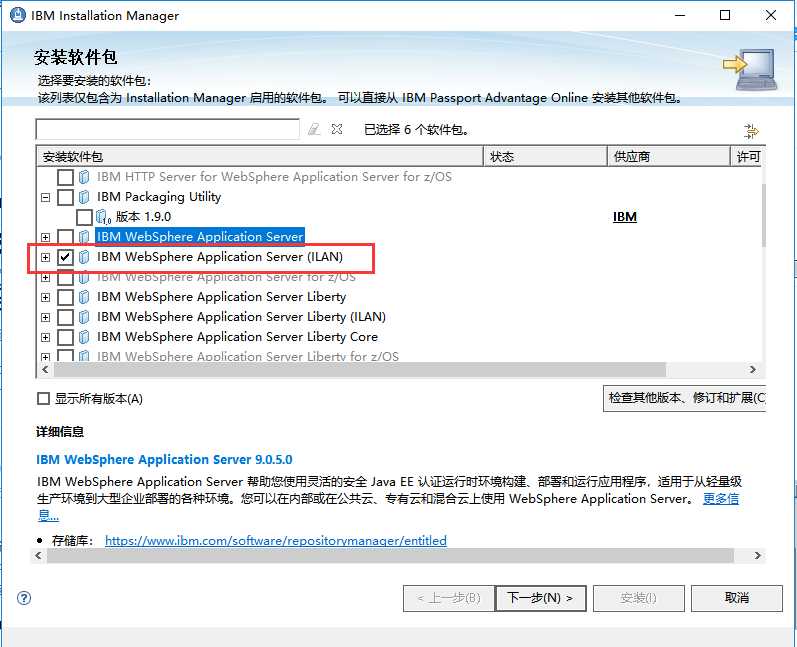Click package icon of IBM HTTP Server for z/OS

point(84,177)
